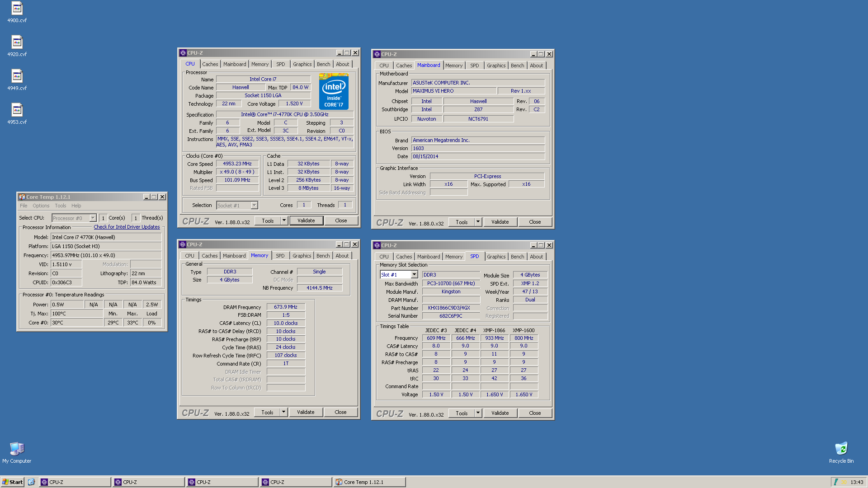Screen dimensions: 868x488
Task: Click the CPUID 0x306C3 field
Action: point(66,282)
